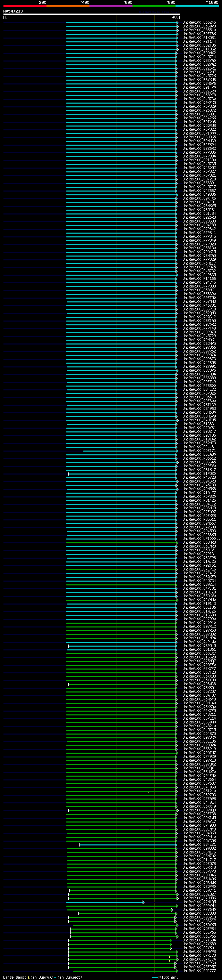Open hit UniRef100_P31425

point(199,501)
